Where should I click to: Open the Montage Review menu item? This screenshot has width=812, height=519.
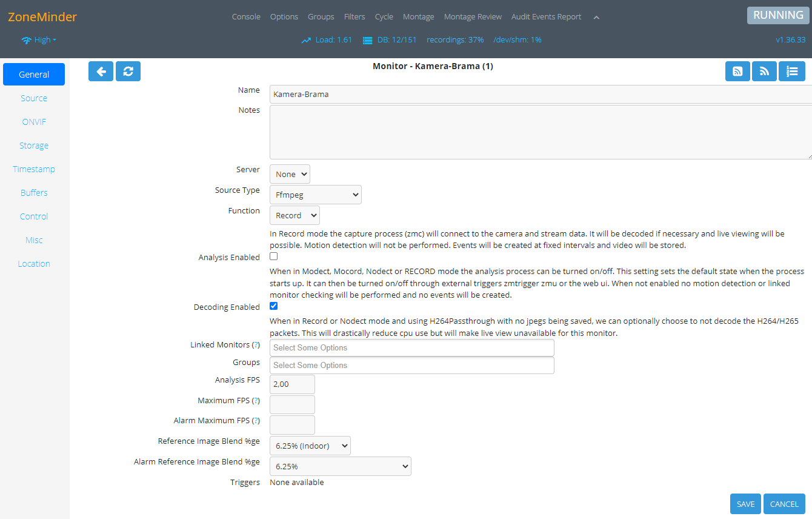pyautogui.click(x=473, y=17)
